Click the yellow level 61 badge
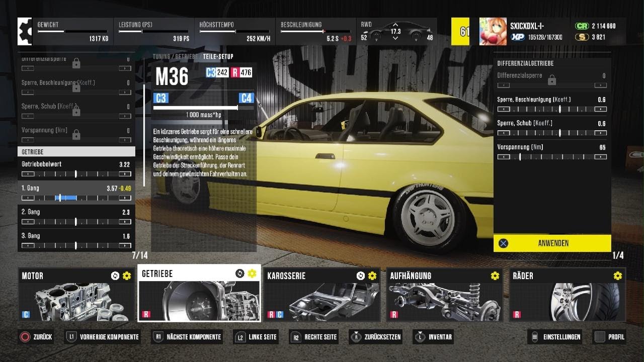The image size is (644, 362). tap(460, 32)
